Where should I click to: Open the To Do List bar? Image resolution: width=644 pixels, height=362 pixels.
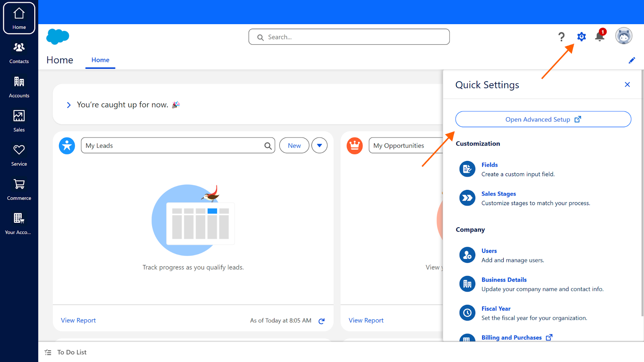tap(341, 352)
